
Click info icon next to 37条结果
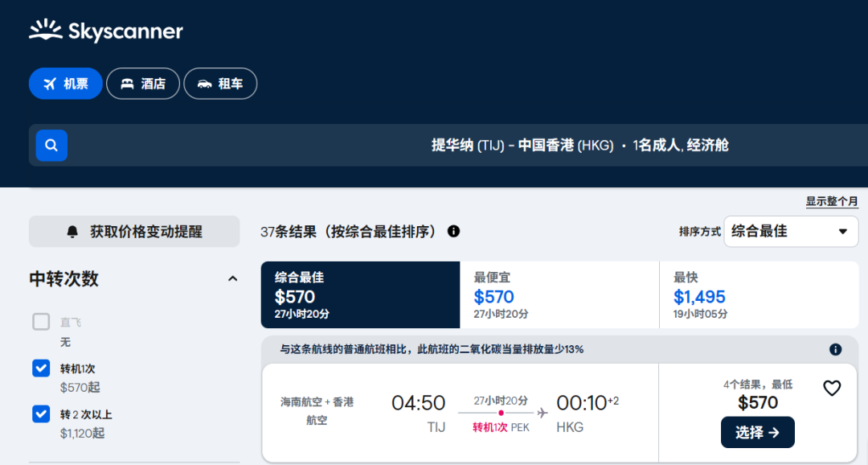453,232
